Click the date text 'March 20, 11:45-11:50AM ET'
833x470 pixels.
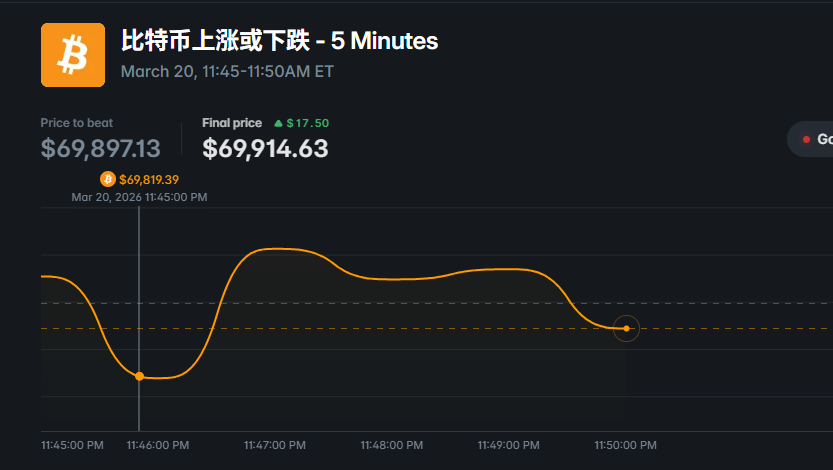pos(227,71)
